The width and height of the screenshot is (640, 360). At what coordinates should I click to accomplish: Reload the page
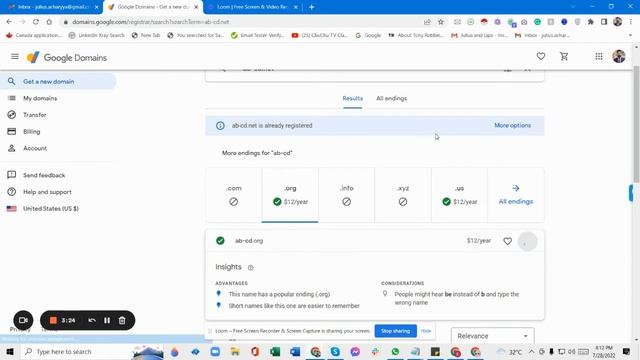pyautogui.click(x=36, y=22)
